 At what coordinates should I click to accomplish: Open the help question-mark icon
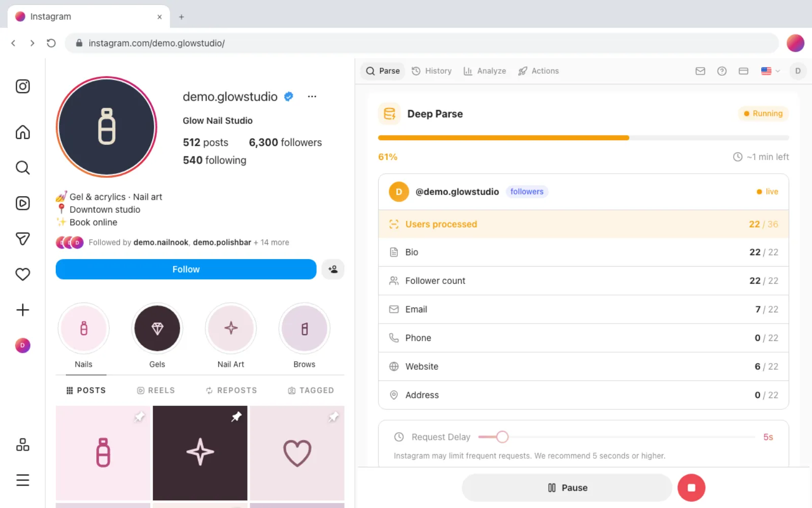(x=722, y=71)
